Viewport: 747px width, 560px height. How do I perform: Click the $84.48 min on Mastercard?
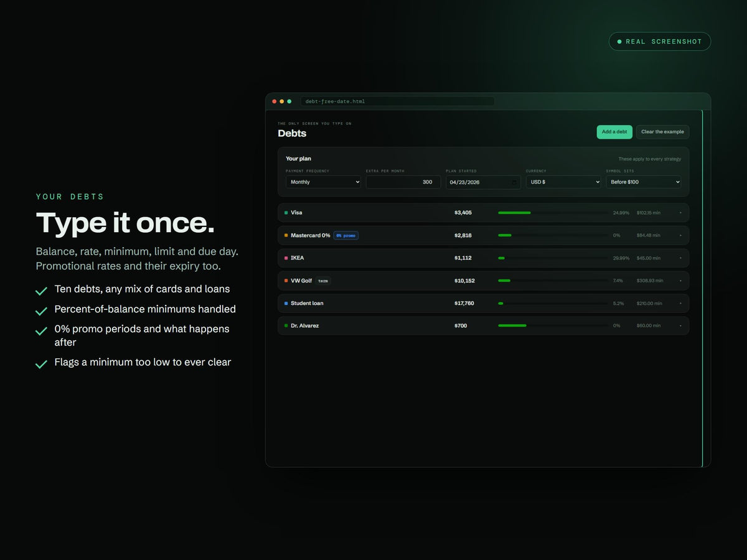[x=649, y=235]
